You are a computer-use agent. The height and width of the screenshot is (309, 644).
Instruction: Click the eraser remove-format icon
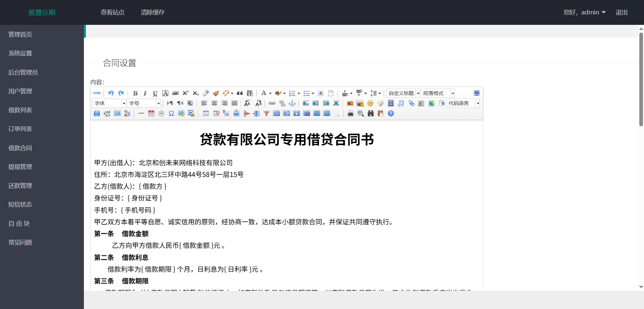[x=206, y=93]
